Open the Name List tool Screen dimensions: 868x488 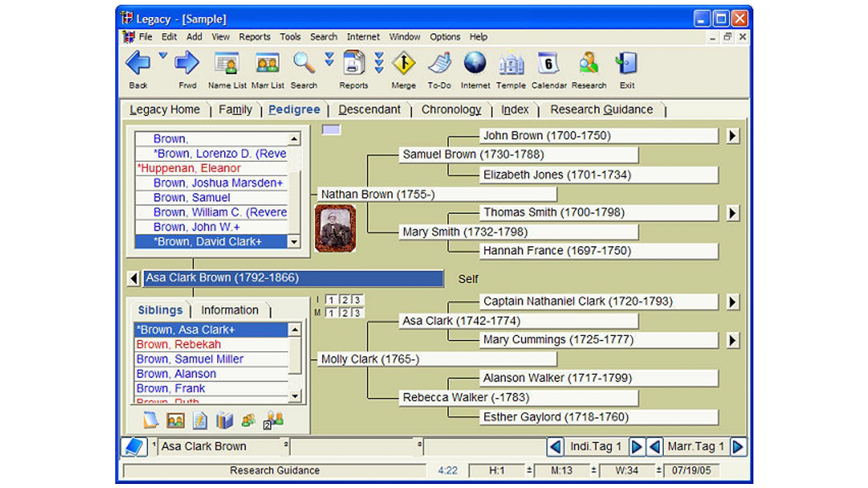(x=227, y=64)
